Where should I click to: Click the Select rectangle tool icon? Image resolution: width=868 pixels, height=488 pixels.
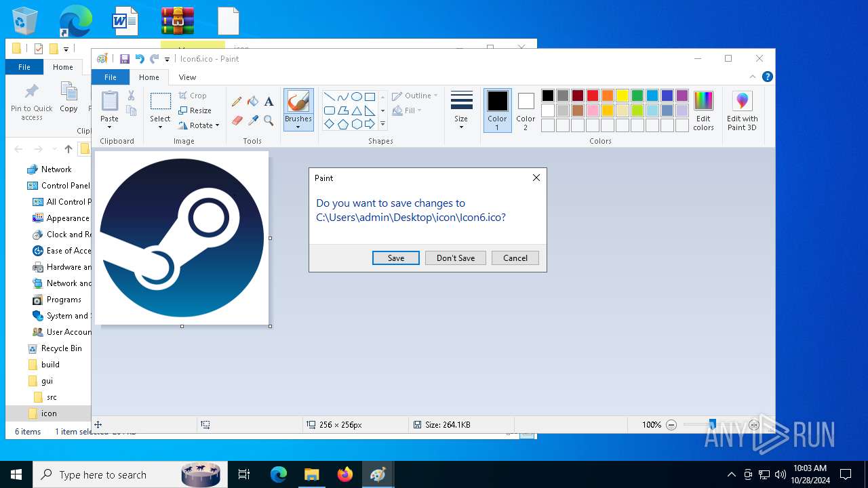click(x=161, y=102)
